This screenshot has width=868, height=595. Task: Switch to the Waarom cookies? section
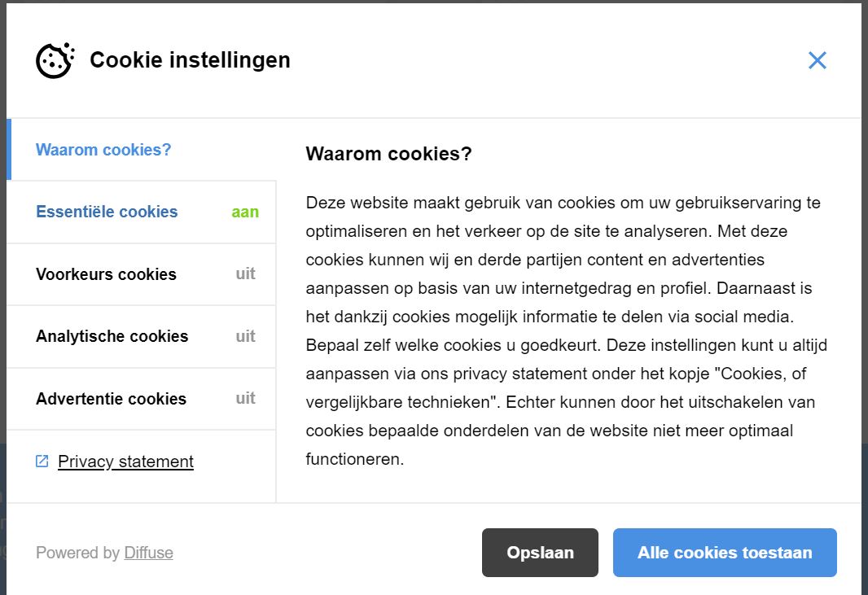point(103,150)
